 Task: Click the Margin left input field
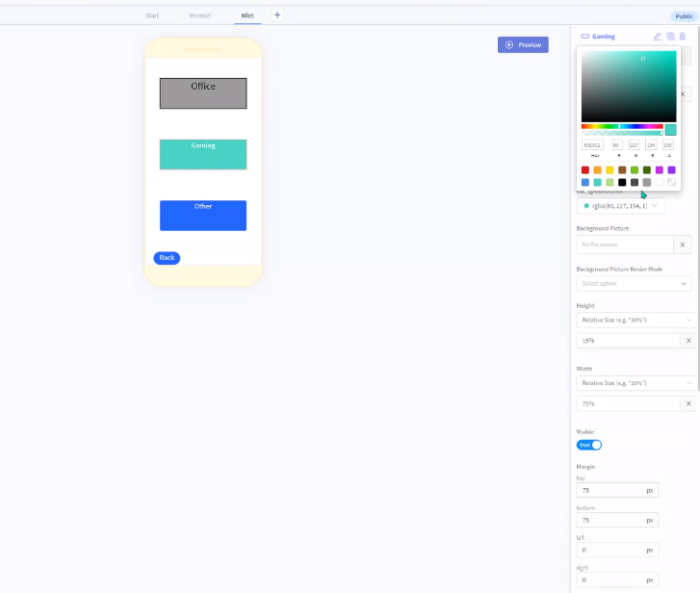point(617,551)
